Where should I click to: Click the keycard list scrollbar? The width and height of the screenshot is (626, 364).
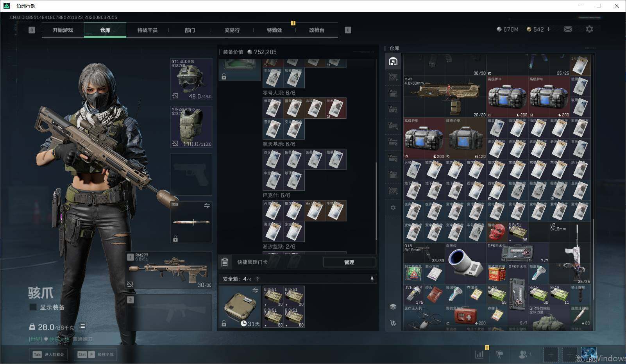tap(376, 201)
